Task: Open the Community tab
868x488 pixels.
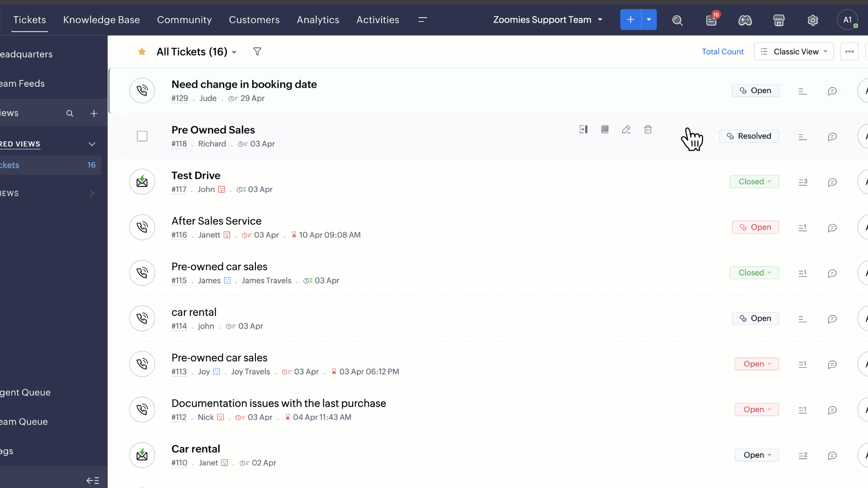Action: pos(184,20)
